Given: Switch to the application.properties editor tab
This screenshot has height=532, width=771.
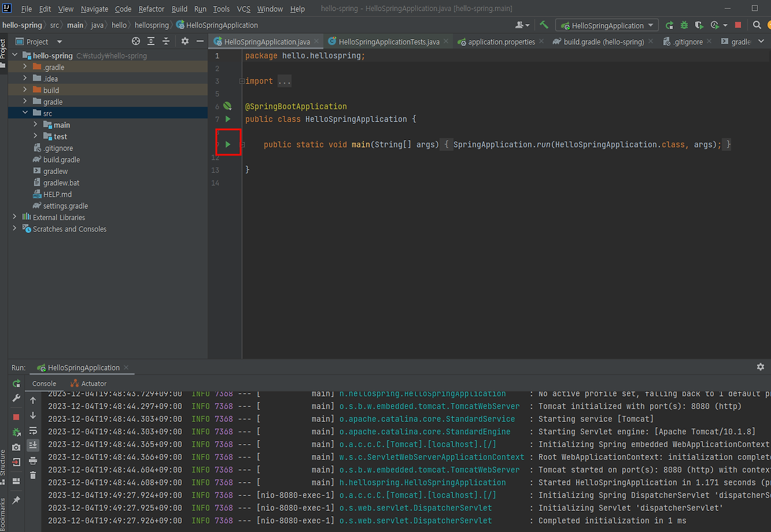Looking at the screenshot, I should click(501, 42).
